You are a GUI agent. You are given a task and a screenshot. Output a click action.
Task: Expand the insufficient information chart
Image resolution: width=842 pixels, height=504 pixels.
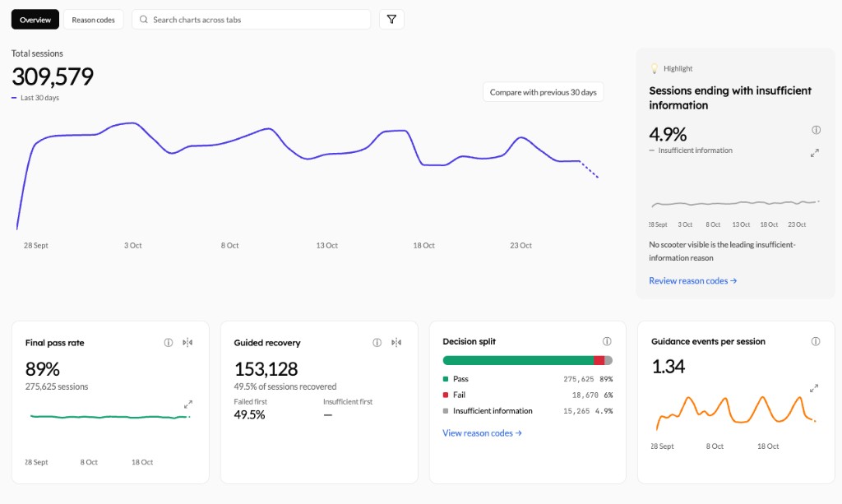[815, 153]
